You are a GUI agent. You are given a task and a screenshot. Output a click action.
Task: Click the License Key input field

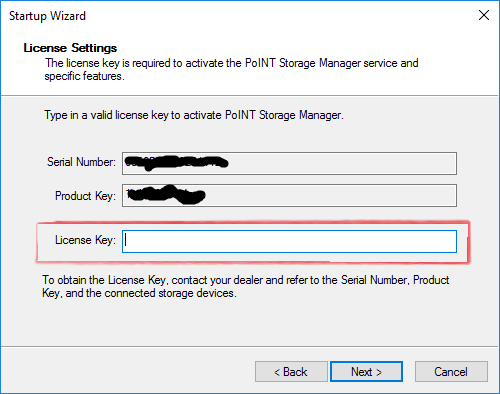tap(289, 241)
